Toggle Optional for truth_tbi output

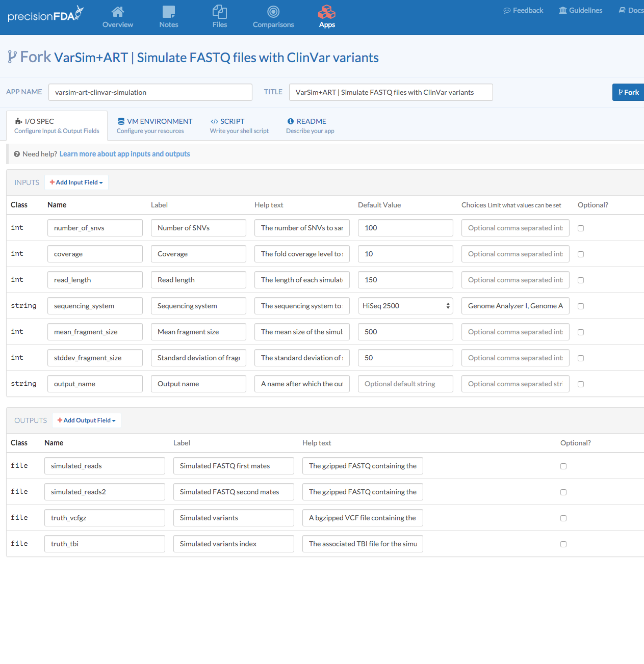pyautogui.click(x=563, y=544)
